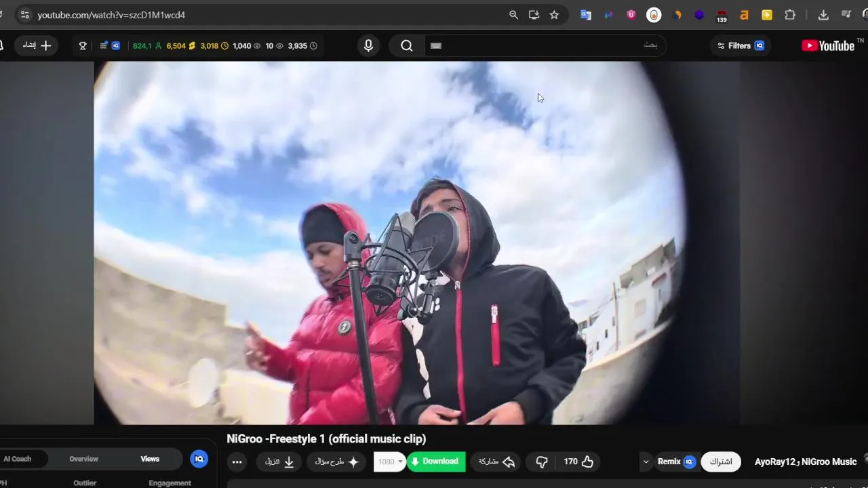
Task: Click the 3,018 stat value
Action: pyautogui.click(x=214, y=46)
